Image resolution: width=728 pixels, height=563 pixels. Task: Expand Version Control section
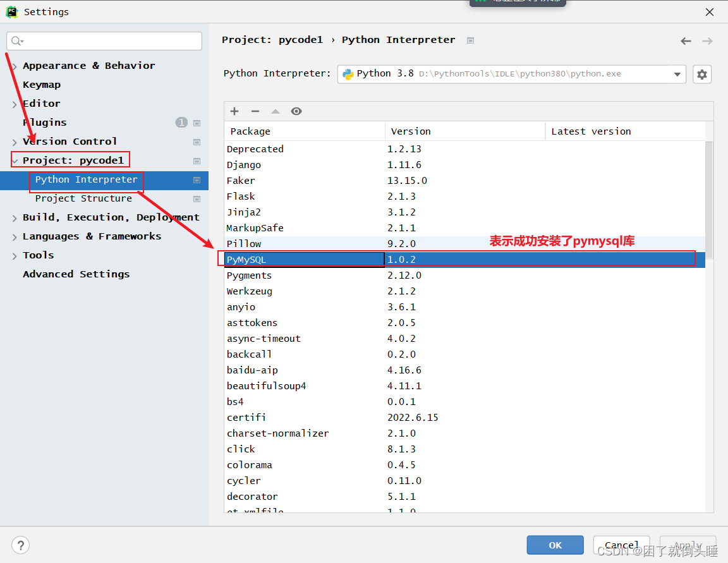coord(15,142)
